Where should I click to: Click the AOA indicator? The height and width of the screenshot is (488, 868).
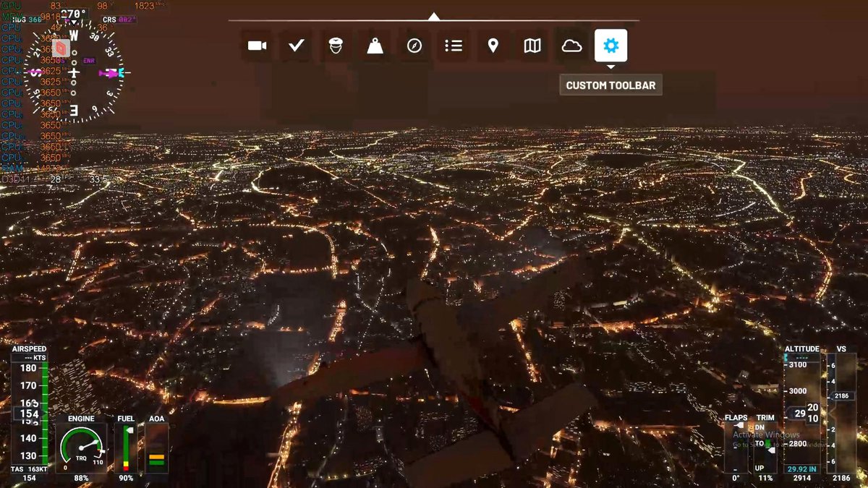pos(156,448)
